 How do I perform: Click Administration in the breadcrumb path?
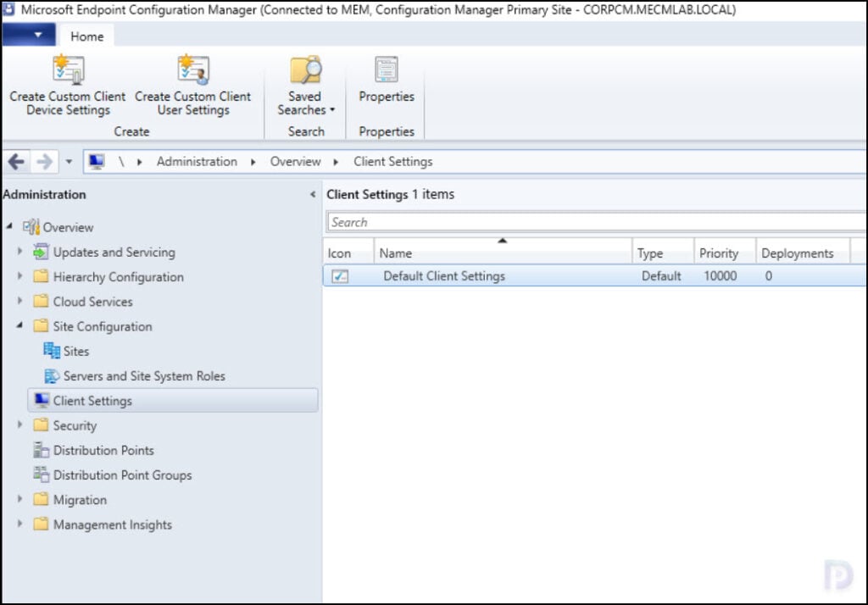pos(197,162)
